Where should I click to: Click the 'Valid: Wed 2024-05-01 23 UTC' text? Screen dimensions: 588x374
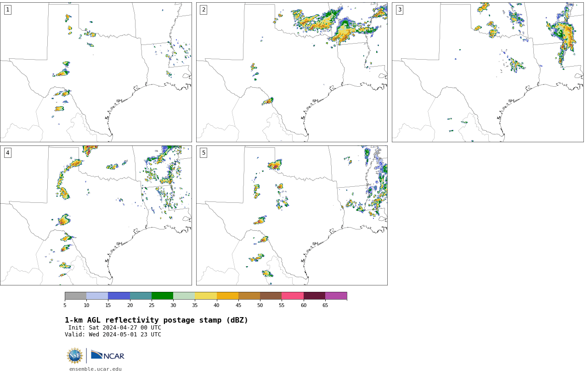[113, 335]
